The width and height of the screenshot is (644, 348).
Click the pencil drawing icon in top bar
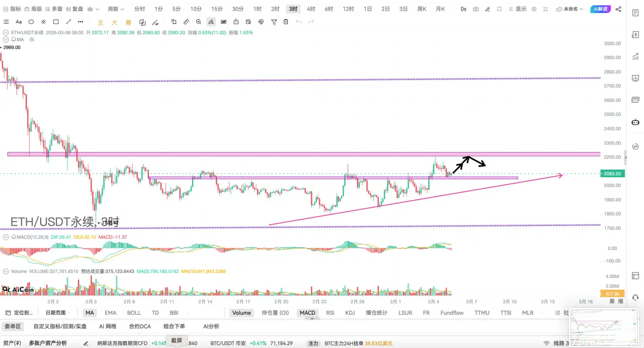tap(487, 9)
